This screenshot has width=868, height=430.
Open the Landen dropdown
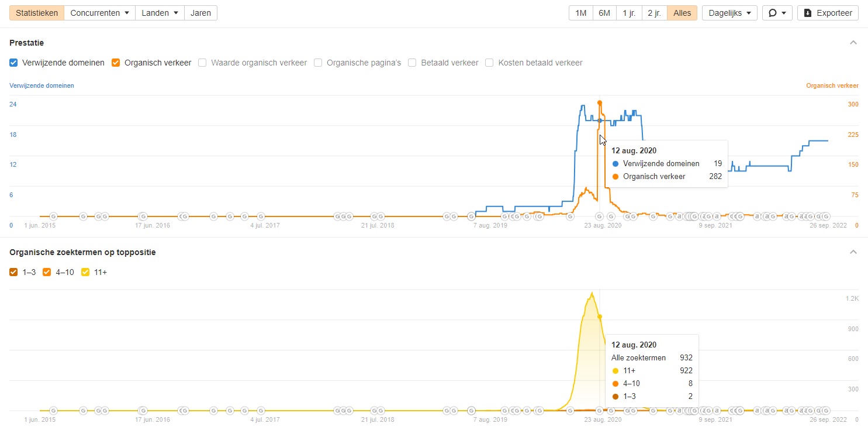pos(160,13)
